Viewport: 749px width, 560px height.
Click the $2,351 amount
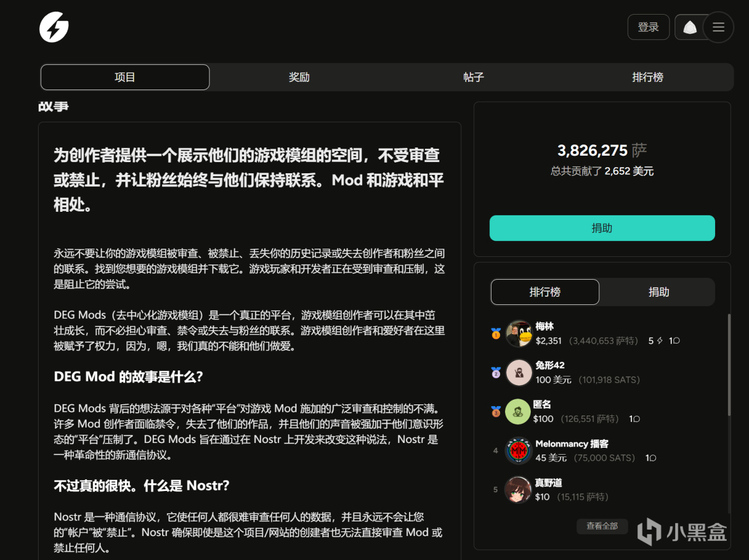point(548,341)
